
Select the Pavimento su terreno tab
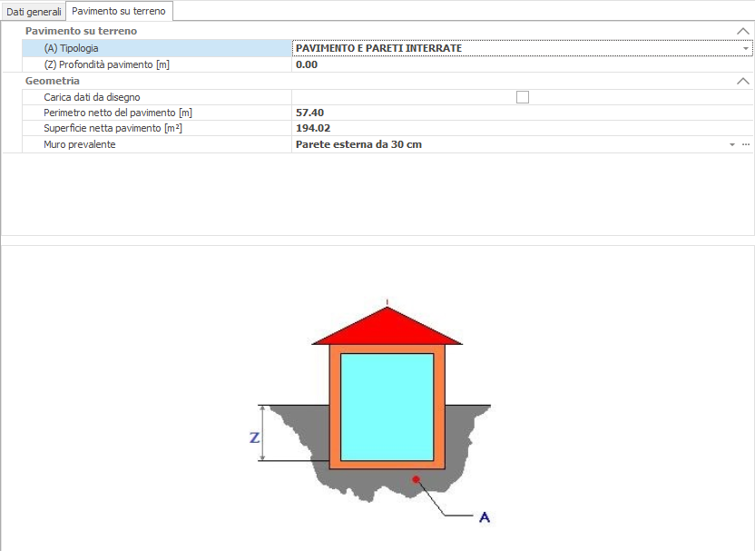point(119,11)
